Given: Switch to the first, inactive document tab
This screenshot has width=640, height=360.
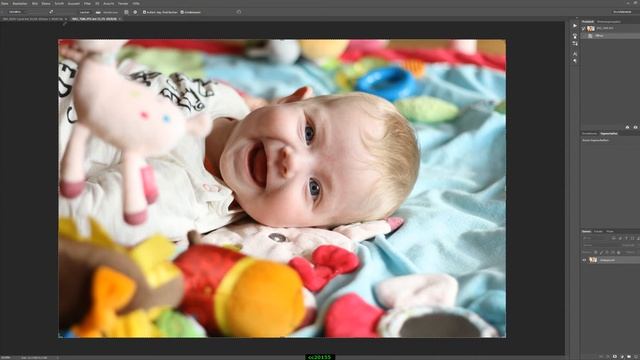Looking at the screenshot, I should point(33,19).
